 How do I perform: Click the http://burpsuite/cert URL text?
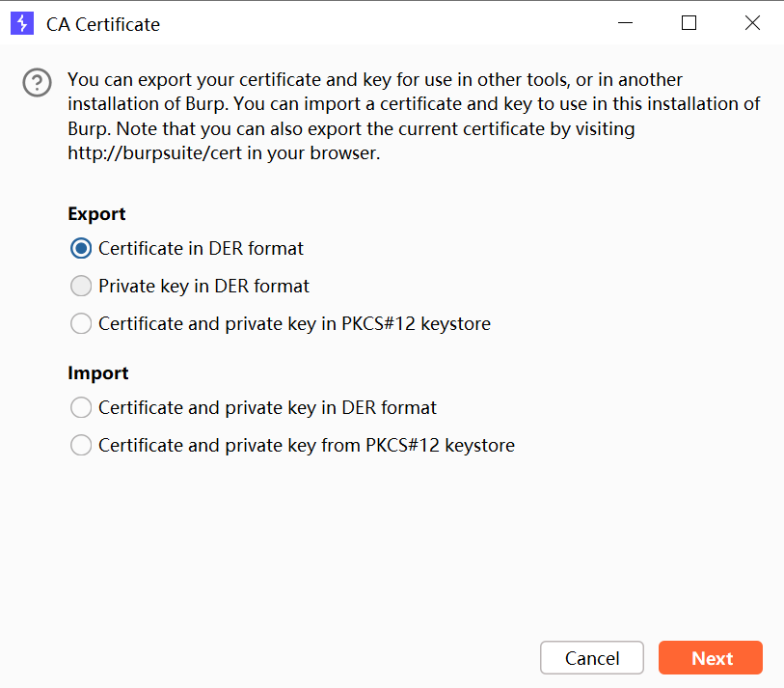click(x=158, y=153)
